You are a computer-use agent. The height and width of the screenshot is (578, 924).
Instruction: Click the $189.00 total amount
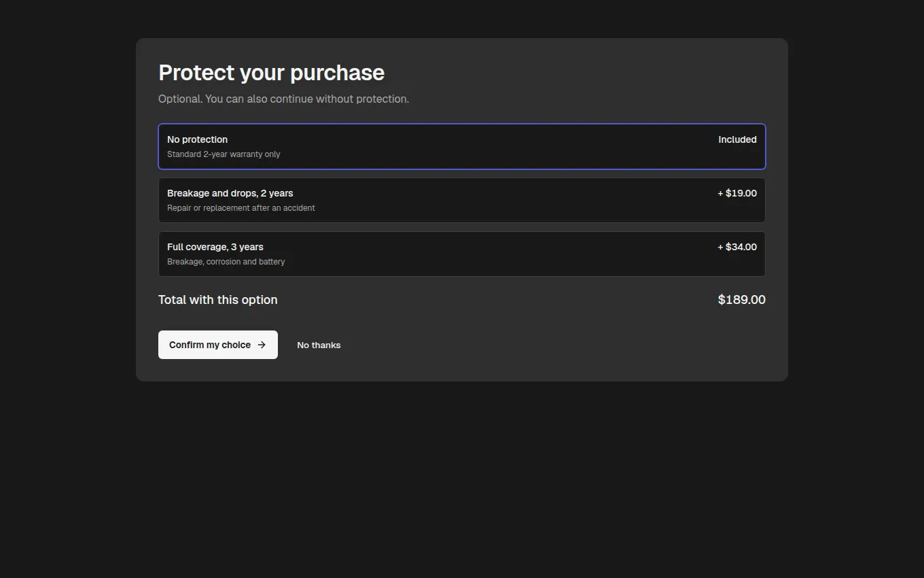[742, 300]
